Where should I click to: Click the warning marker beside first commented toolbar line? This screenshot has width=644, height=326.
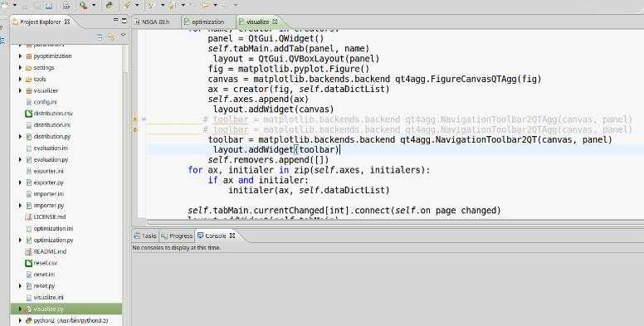coord(134,119)
